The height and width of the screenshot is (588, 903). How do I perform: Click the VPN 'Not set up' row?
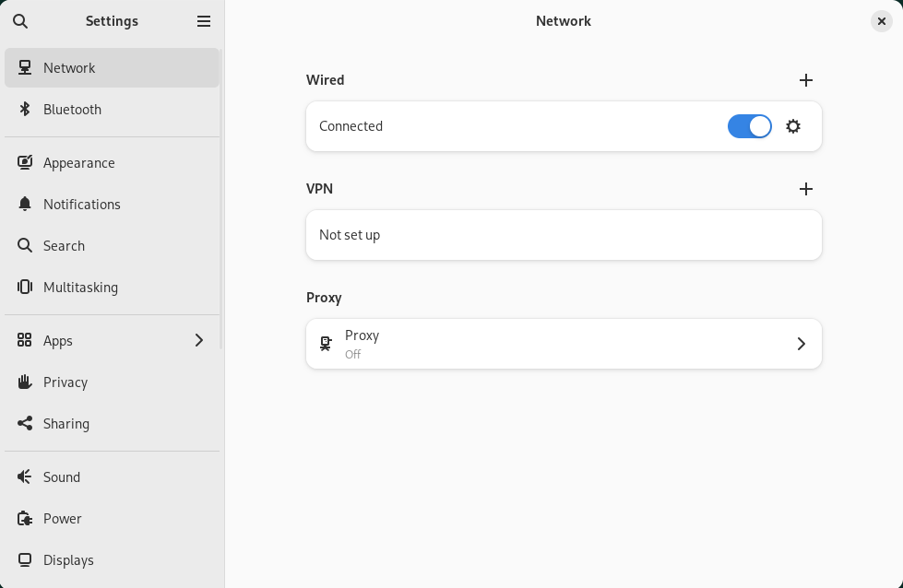(x=563, y=235)
